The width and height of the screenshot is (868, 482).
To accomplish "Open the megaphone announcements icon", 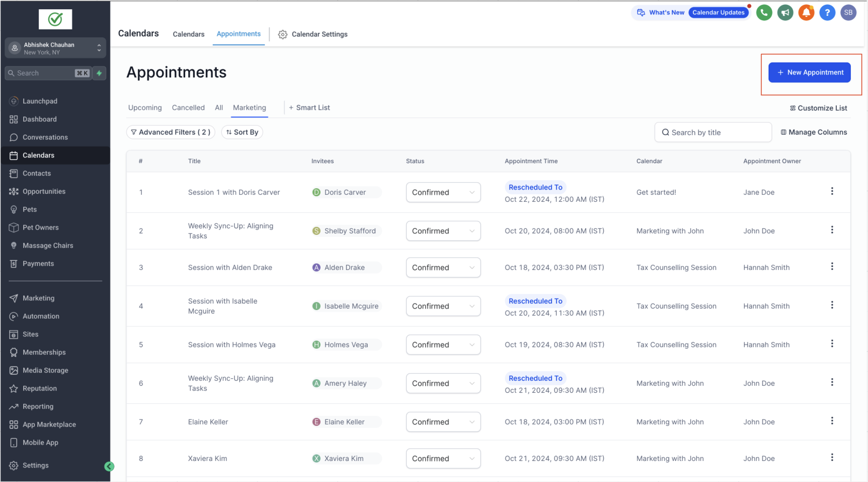I will [x=785, y=13].
